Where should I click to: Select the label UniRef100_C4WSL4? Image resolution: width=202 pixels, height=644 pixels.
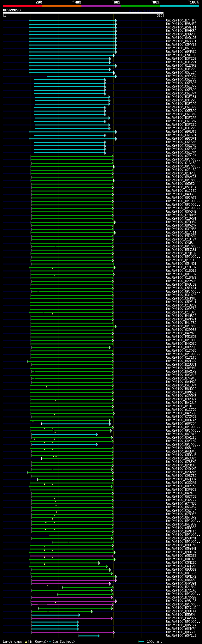coord(181,243)
